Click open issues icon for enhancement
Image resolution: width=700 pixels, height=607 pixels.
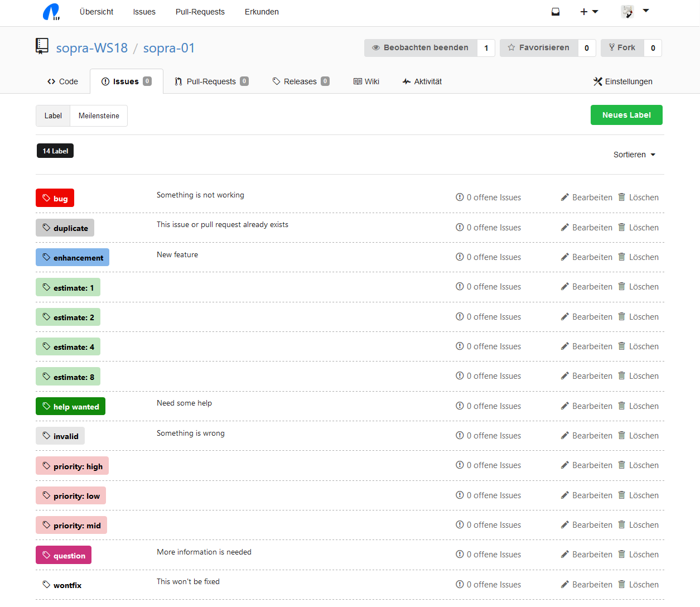[460, 257]
